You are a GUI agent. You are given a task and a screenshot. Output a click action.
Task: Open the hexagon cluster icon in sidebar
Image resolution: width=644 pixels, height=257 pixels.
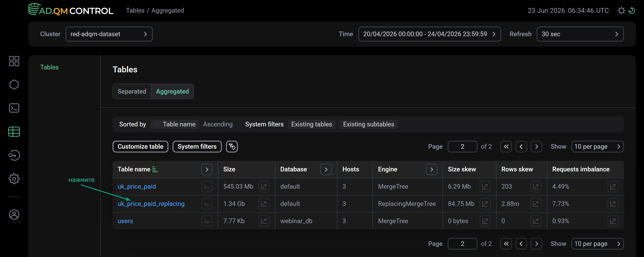14,84
